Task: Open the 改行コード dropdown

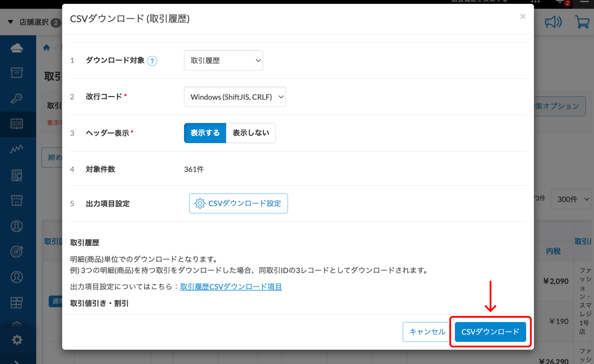Action: click(x=235, y=97)
